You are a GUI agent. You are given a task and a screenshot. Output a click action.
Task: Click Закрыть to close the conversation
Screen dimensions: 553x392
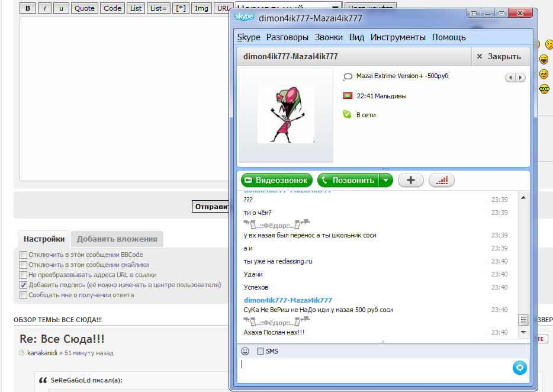[499, 56]
